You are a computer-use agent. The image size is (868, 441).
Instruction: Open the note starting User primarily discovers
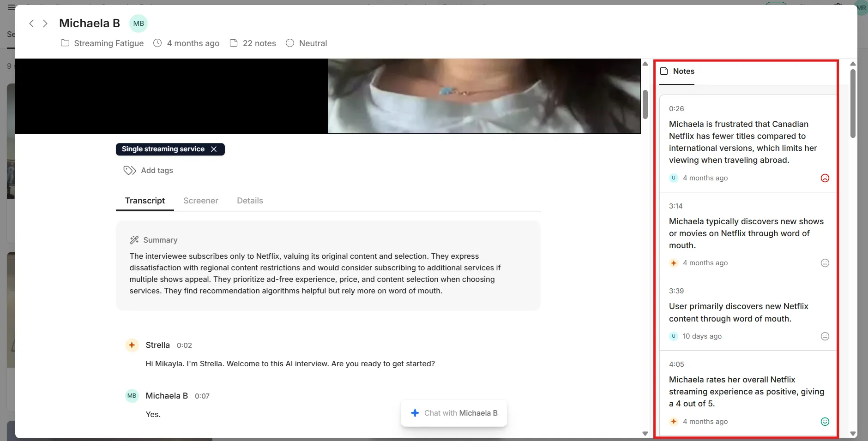tap(748, 314)
